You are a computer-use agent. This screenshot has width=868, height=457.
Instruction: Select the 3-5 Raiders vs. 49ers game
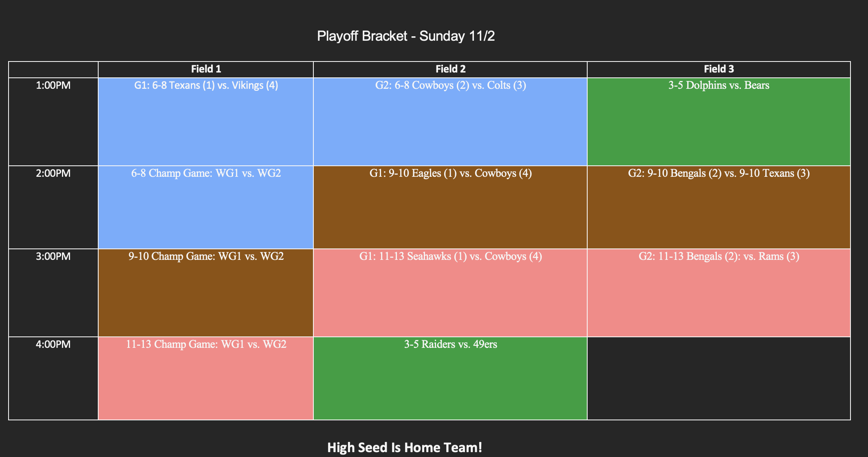click(450, 345)
